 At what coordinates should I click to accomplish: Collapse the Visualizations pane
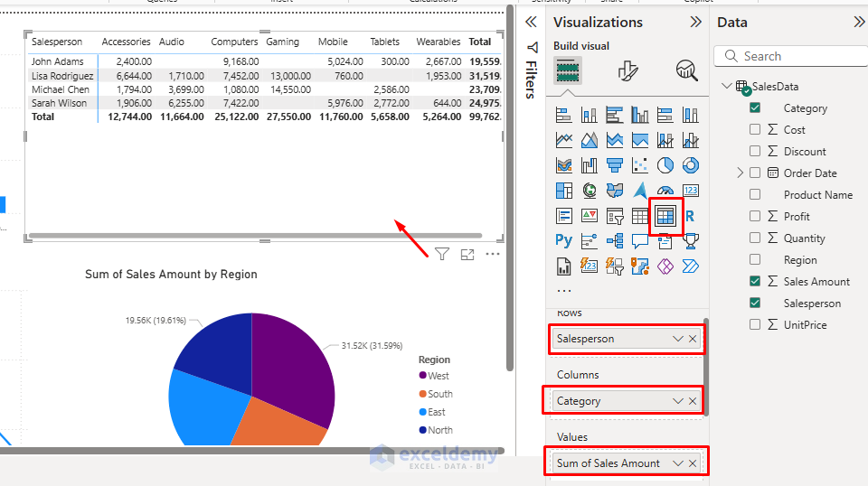tap(696, 22)
